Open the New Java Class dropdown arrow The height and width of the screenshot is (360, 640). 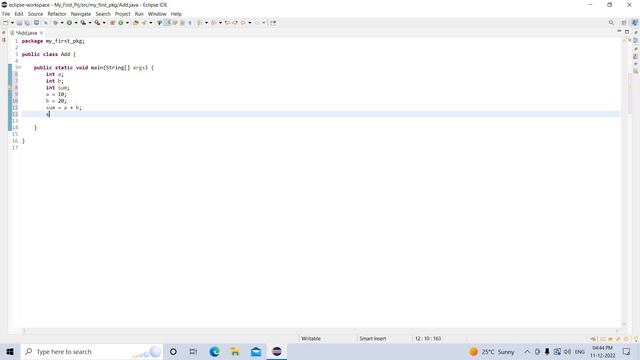tap(127, 23)
